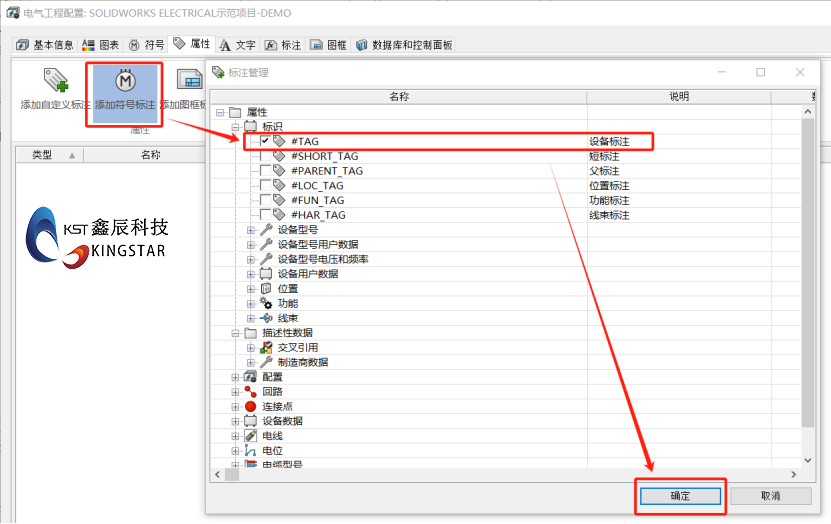Check the #LOC_TAG checkbox

tap(265, 186)
